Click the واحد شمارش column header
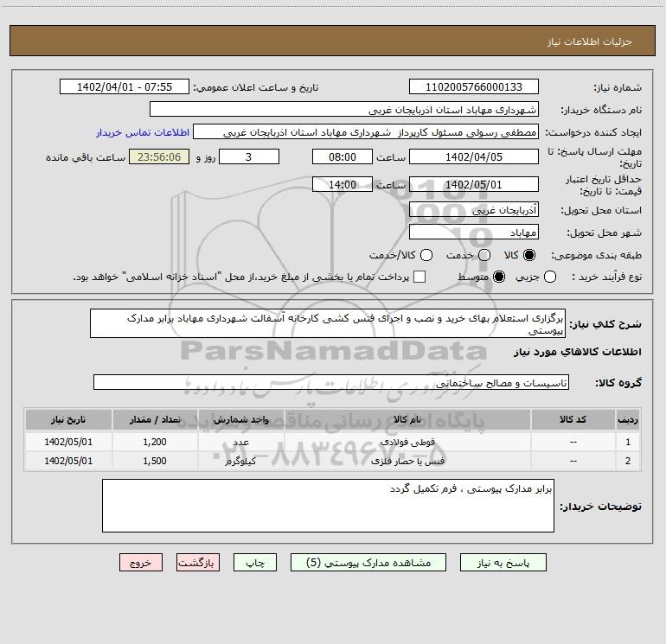The height and width of the screenshot is (644, 666). [240, 419]
